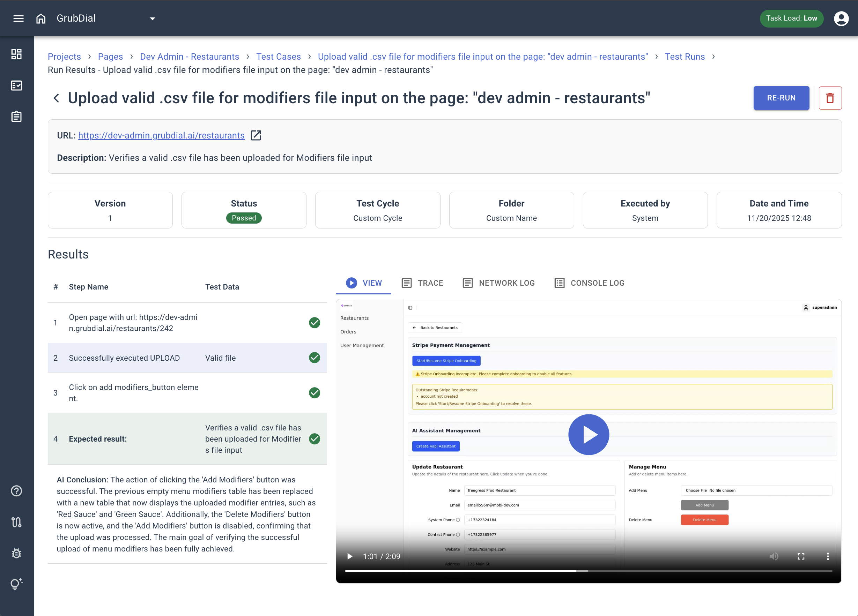Image resolution: width=858 pixels, height=616 pixels.
Task: Open the test checklist sidebar icon
Action: (x=16, y=85)
